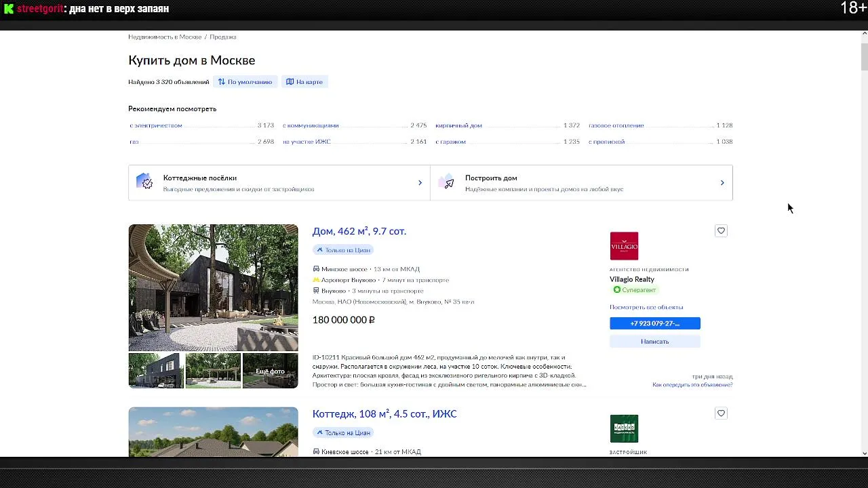Click the cottage settlements badge icon

144,182
